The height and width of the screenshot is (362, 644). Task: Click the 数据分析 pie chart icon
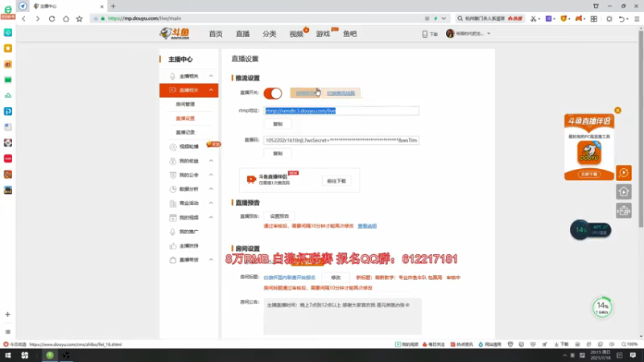coord(173,189)
